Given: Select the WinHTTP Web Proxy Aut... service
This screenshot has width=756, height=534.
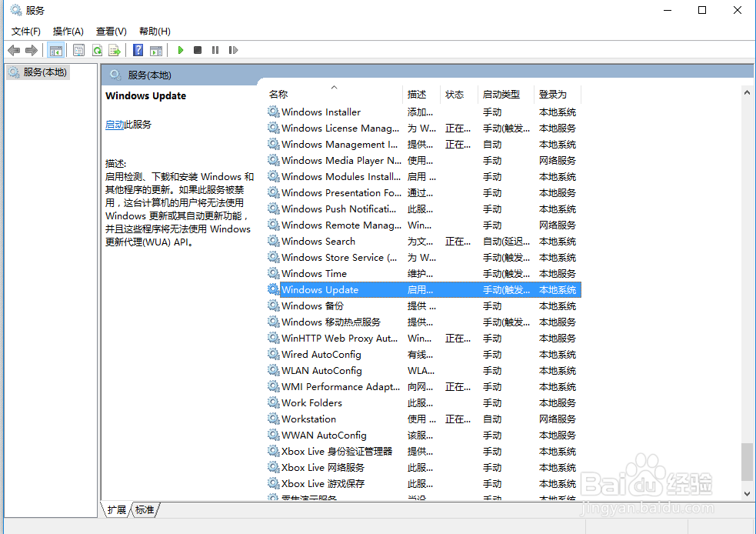Looking at the screenshot, I should click(x=424, y=338).
